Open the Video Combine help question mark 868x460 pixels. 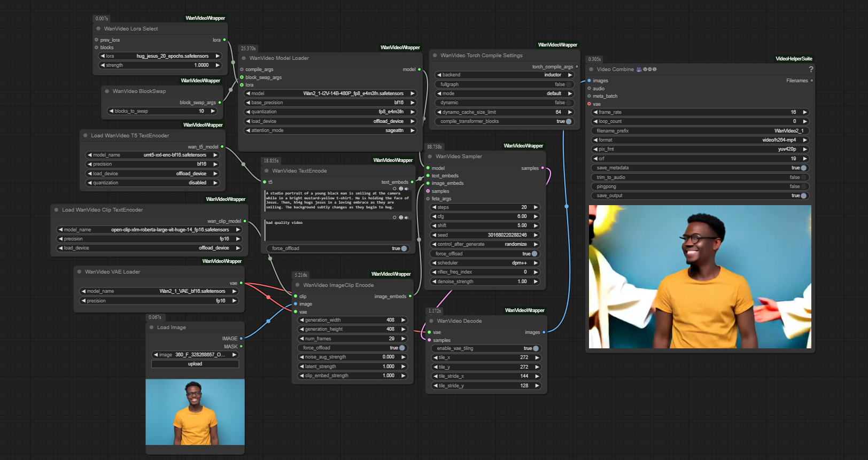pos(811,69)
